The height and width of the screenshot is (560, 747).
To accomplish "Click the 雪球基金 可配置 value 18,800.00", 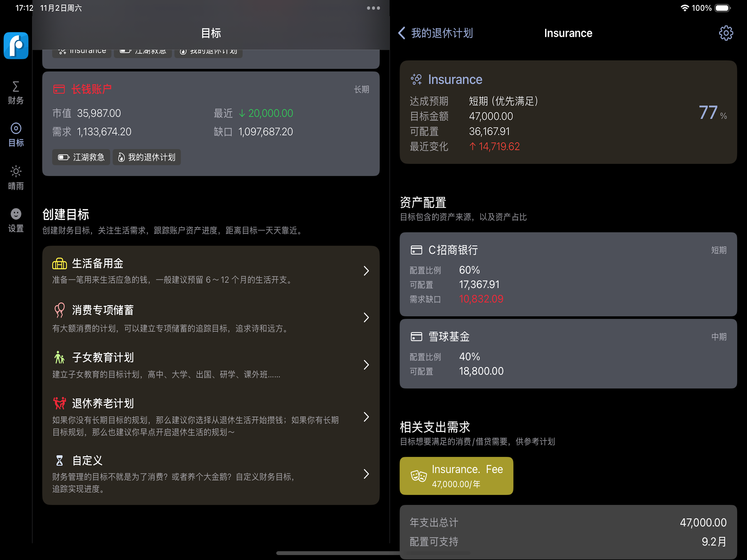I will (481, 371).
